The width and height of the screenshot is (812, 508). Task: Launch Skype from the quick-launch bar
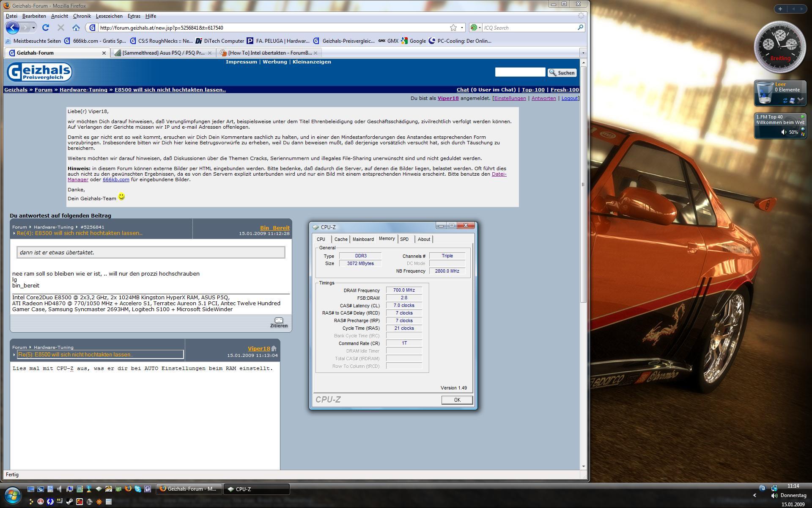tap(138, 489)
